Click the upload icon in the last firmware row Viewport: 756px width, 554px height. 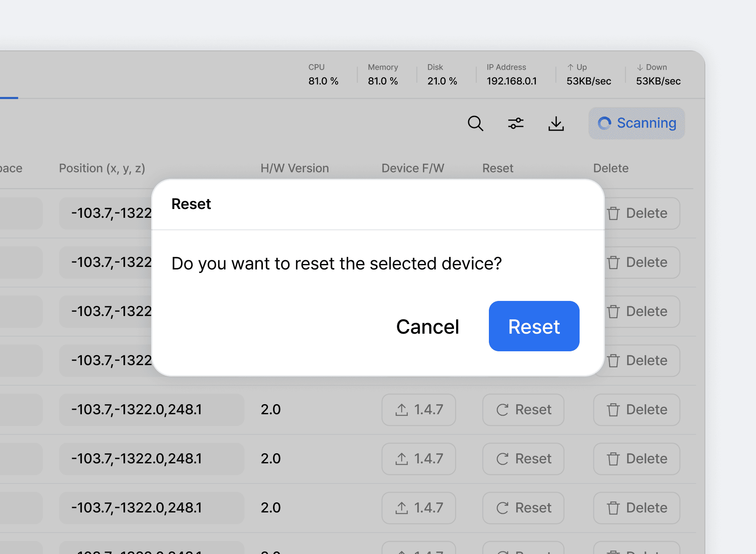coord(402,508)
